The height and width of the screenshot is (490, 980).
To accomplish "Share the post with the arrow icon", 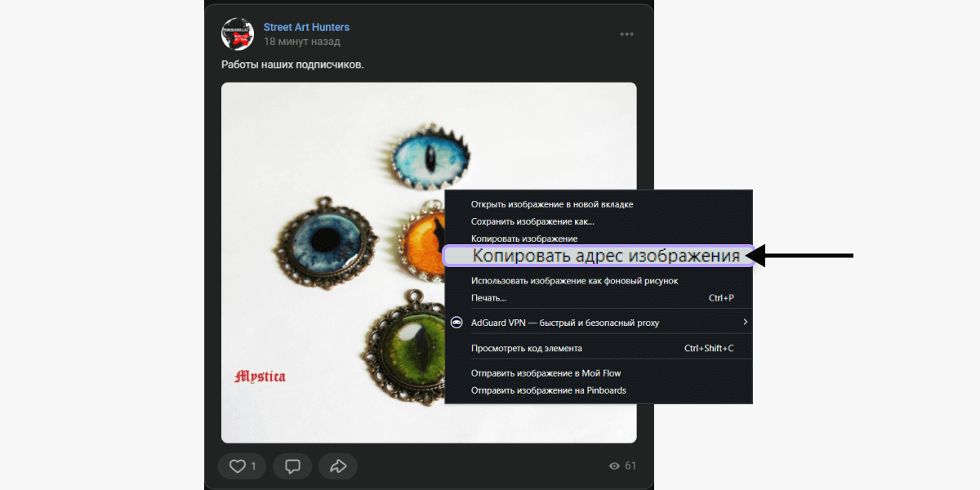I will pos(338,466).
